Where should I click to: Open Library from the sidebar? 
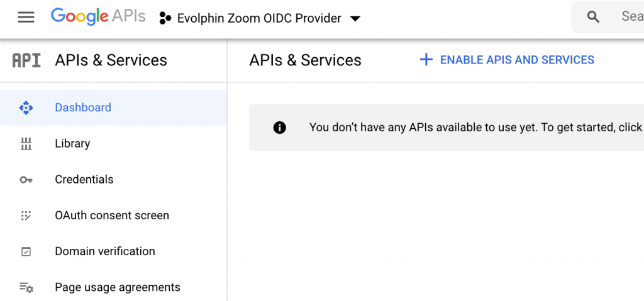point(113,144)
